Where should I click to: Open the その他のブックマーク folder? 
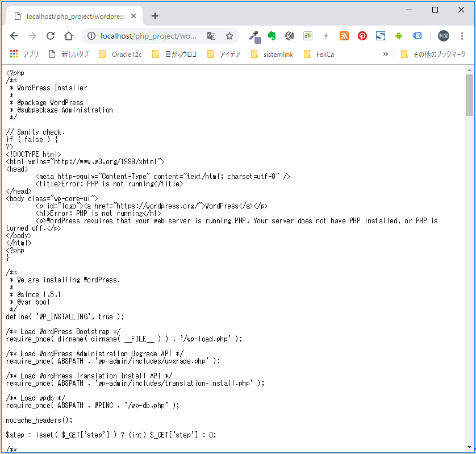433,55
